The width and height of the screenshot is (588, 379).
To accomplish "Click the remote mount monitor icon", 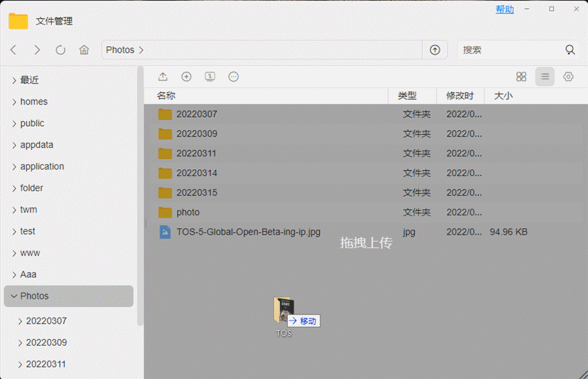I will tap(210, 77).
